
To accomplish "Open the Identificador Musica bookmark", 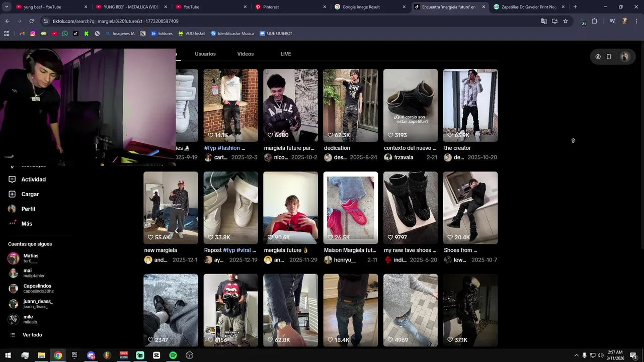I will [x=232, y=34].
